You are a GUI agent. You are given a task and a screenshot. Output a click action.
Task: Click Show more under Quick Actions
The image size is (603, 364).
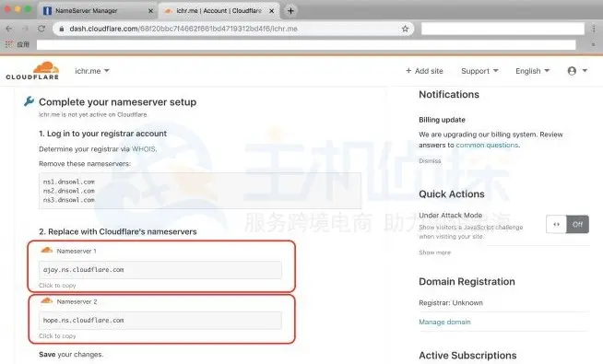434,252
